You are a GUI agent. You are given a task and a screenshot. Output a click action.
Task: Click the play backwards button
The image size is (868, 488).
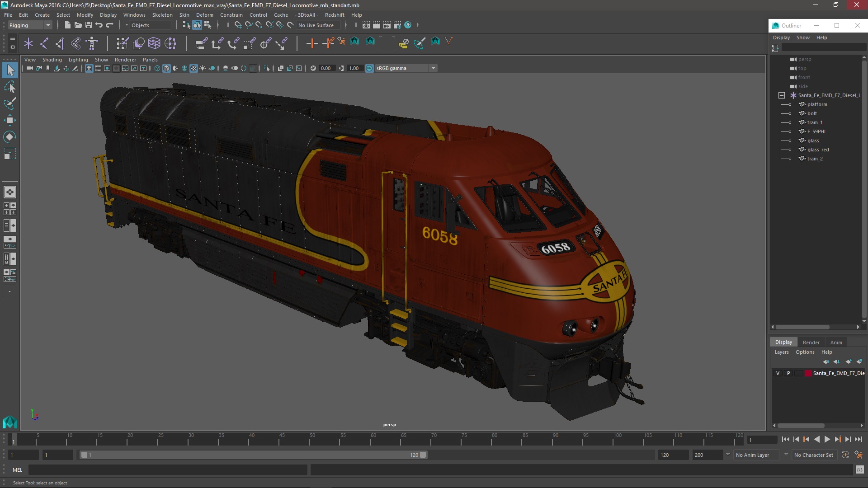coord(816,439)
